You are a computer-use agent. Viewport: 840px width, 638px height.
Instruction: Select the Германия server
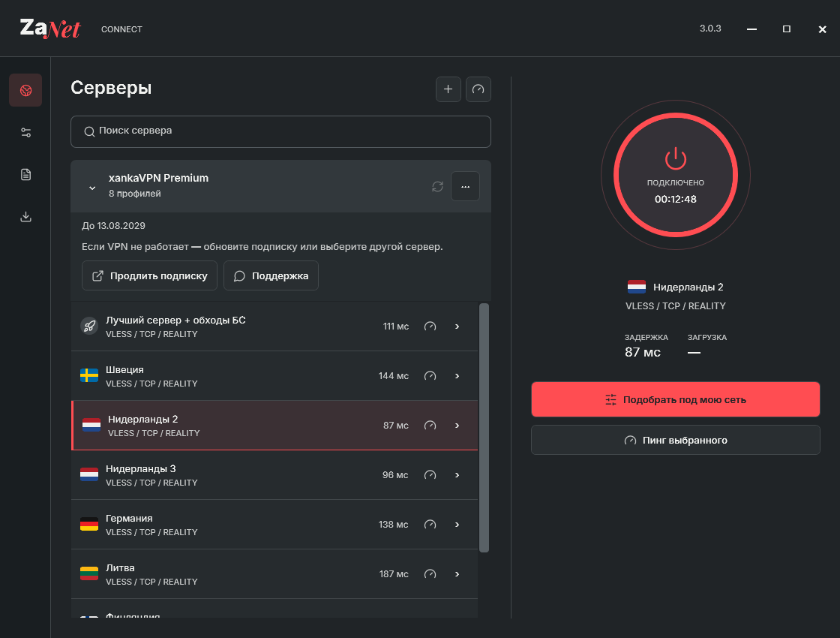(x=274, y=525)
